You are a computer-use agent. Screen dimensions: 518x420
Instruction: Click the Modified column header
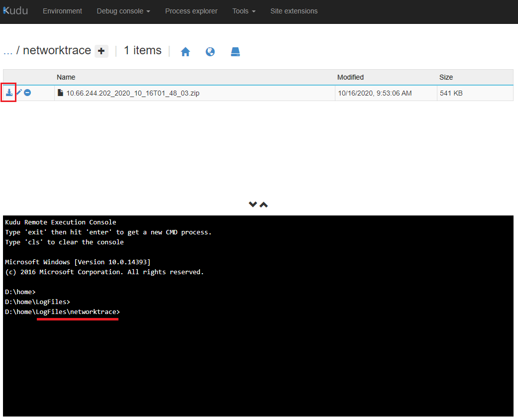(350, 77)
